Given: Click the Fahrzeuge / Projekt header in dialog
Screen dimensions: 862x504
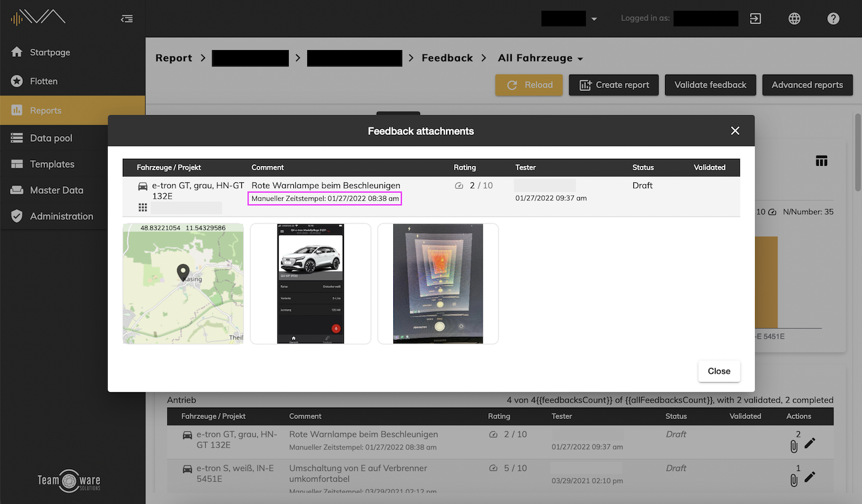Looking at the screenshot, I should 168,167.
